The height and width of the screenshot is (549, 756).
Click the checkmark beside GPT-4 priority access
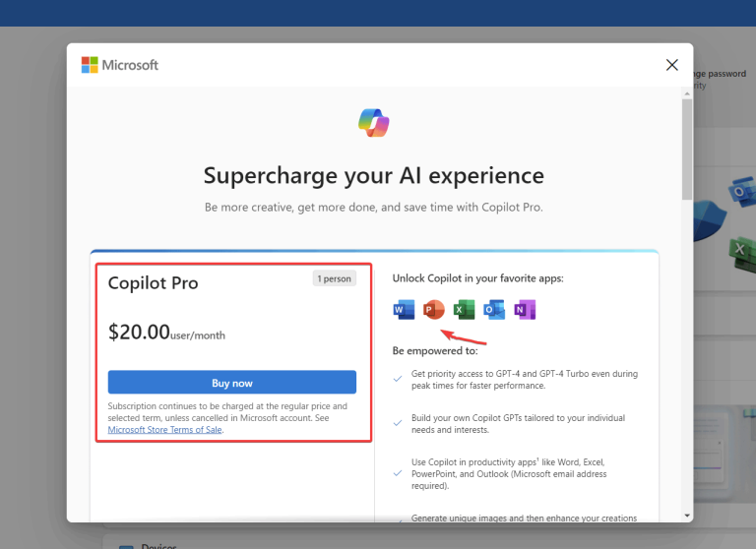398,379
